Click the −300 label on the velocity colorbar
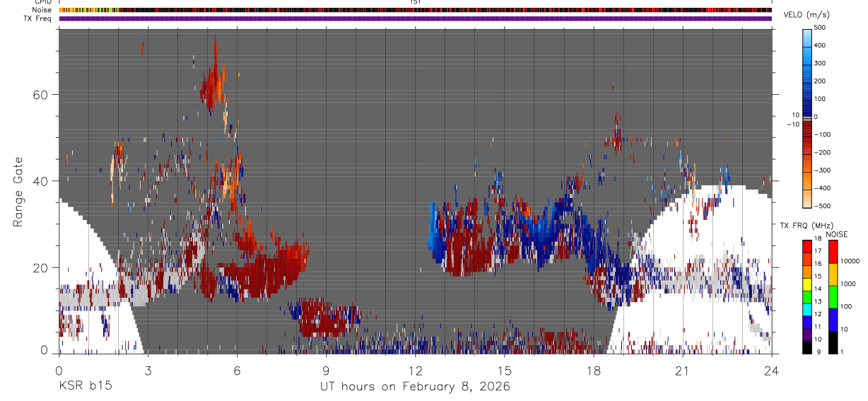 point(823,170)
